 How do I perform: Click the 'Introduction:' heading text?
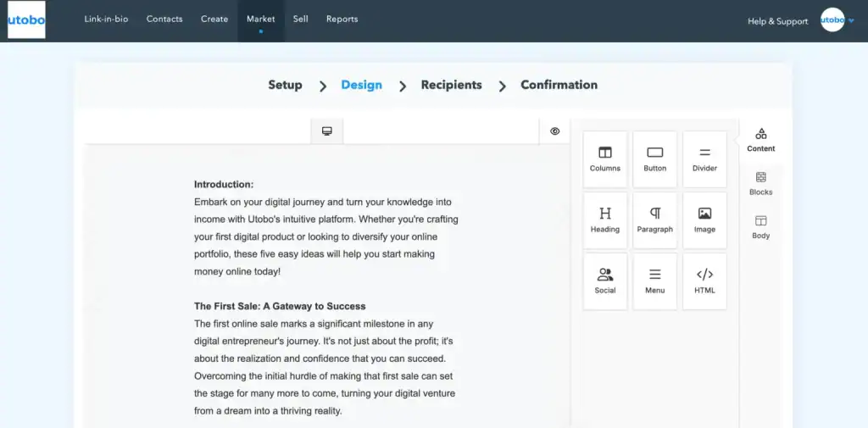click(x=224, y=185)
